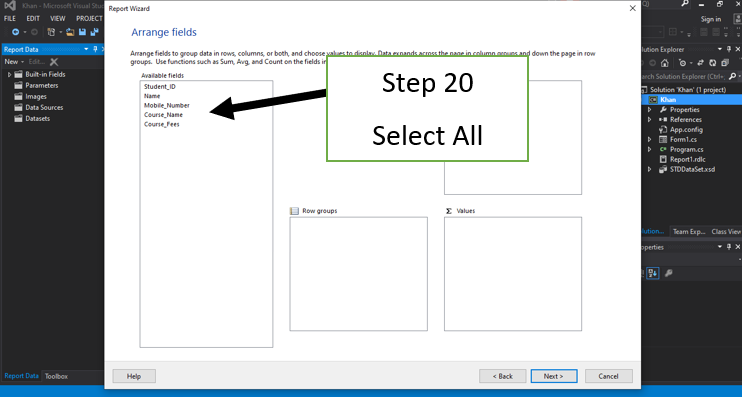Select Mobile_Number in Available fields
This screenshot has height=397, width=742.
(167, 106)
